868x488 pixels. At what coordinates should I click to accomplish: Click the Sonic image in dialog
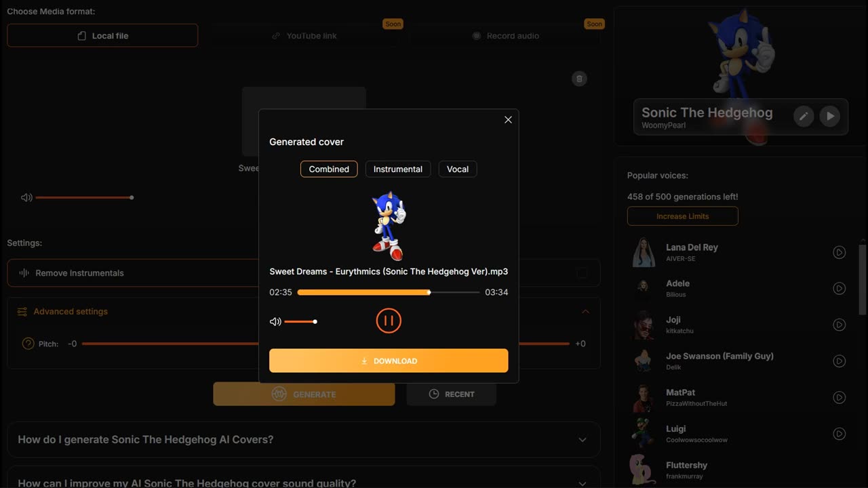389,226
